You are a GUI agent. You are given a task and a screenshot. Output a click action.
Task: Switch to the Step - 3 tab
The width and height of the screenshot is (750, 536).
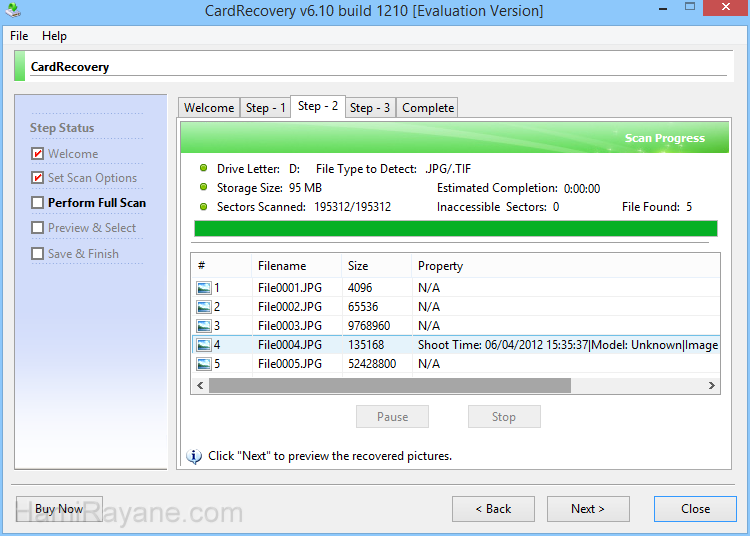(370, 108)
